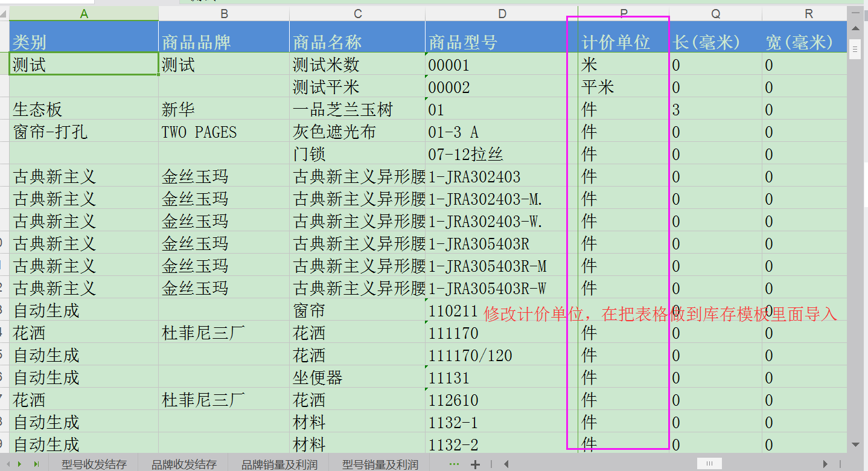Image resolution: width=868 pixels, height=471 pixels.
Task: Select the length cell containing 3
Action: [716, 109]
